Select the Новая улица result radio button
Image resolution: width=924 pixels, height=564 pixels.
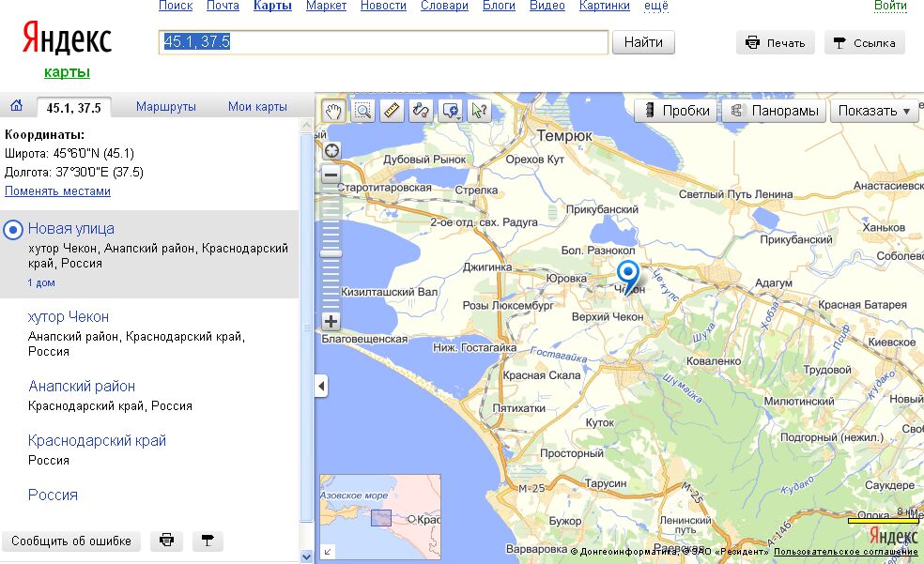13,229
